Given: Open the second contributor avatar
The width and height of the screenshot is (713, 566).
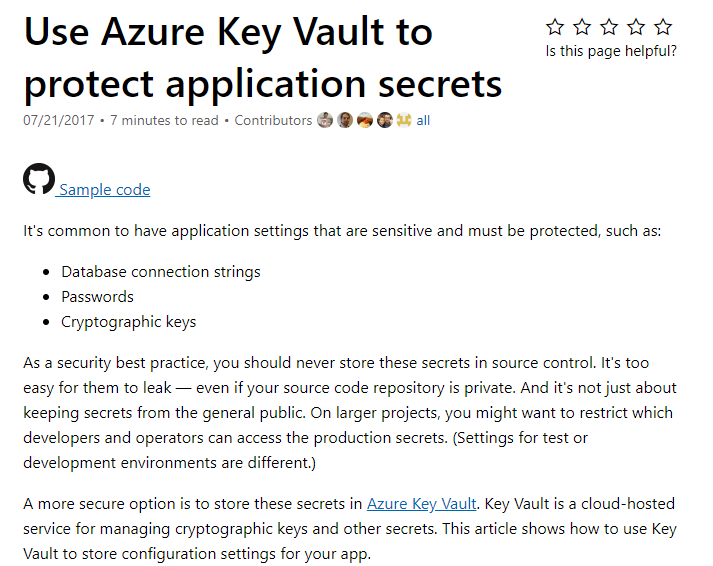Looking at the screenshot, I should click(x=345, y=120).
